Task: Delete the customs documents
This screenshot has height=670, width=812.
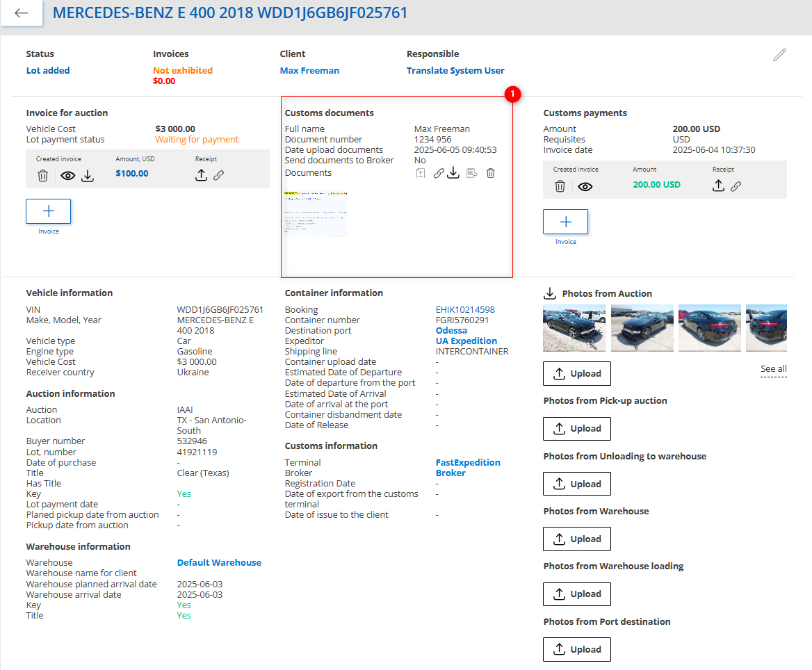Action: coord(490,173)
